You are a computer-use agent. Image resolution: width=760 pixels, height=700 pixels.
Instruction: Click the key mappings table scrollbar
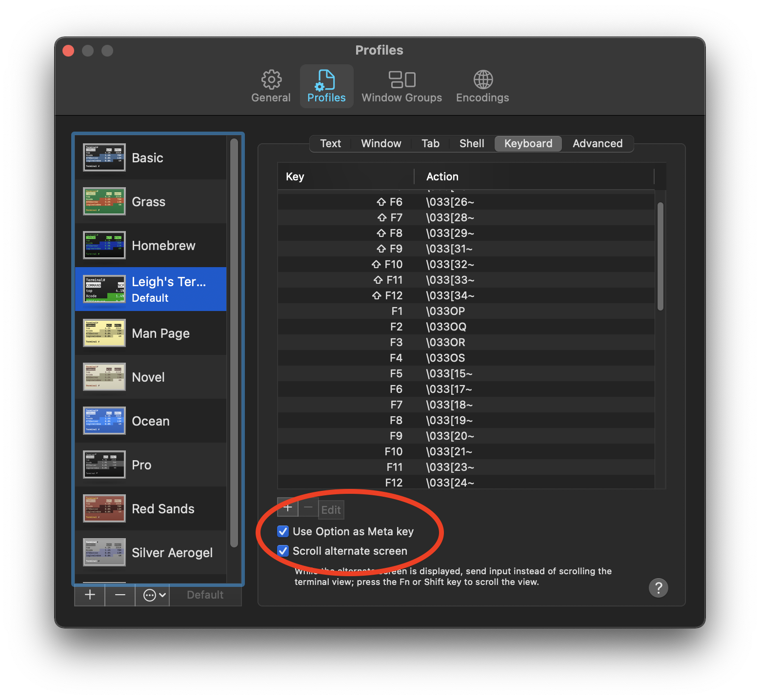pos(660,256)
